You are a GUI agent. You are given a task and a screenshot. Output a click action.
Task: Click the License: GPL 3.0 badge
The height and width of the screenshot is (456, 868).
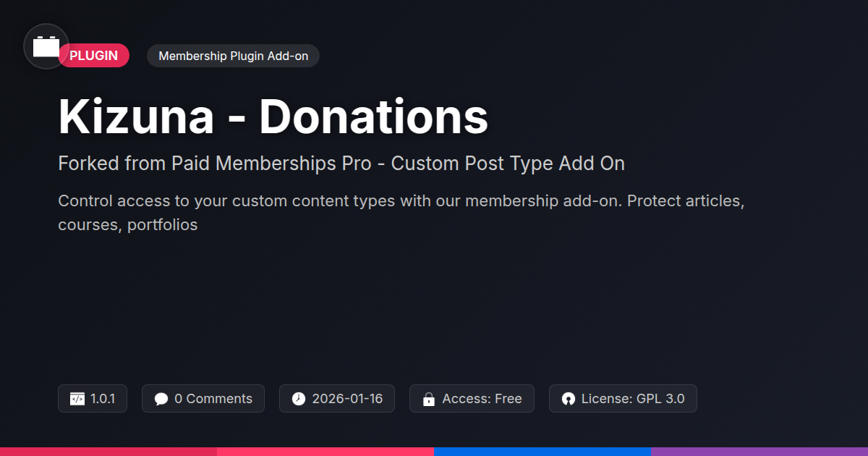(623, 399)
